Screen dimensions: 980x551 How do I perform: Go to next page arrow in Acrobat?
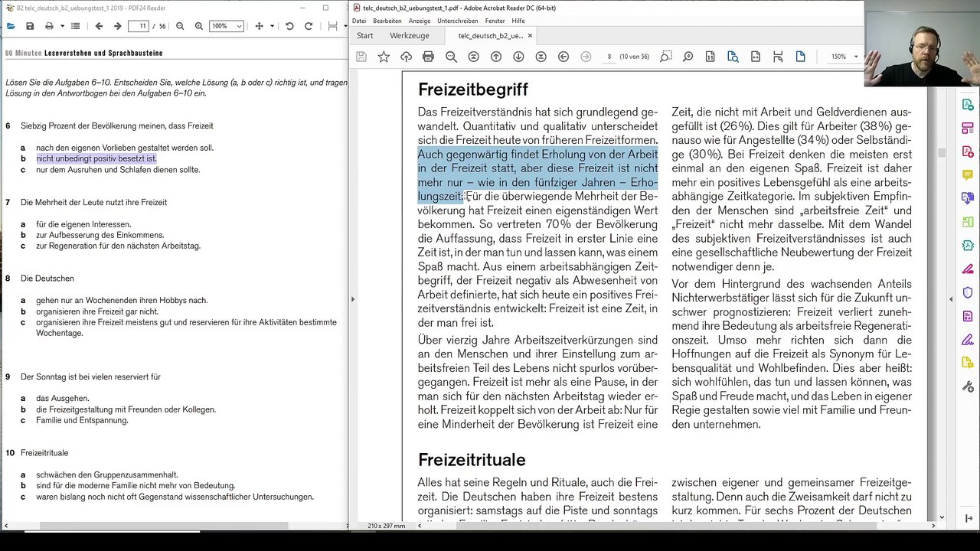pos(518,57)
